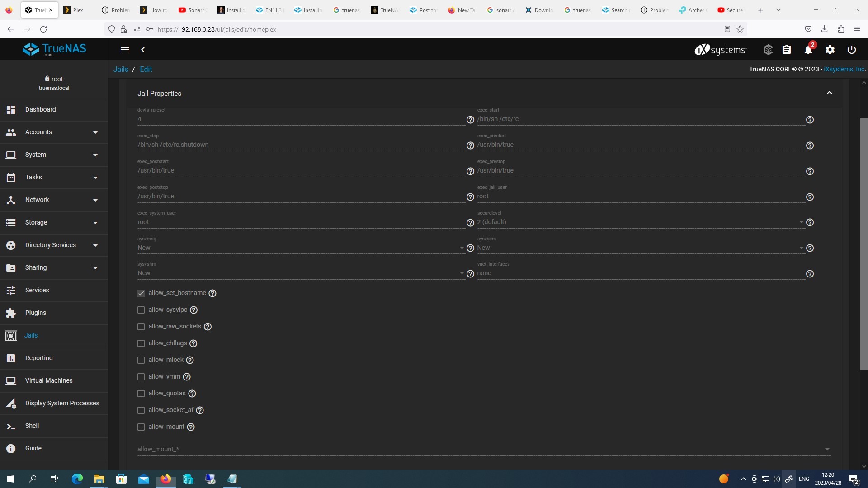The width and height of the screenshot is (868, 488).
Task: Collapse sidebar with the left chevron icon
Action: click(x=143, y=50)
